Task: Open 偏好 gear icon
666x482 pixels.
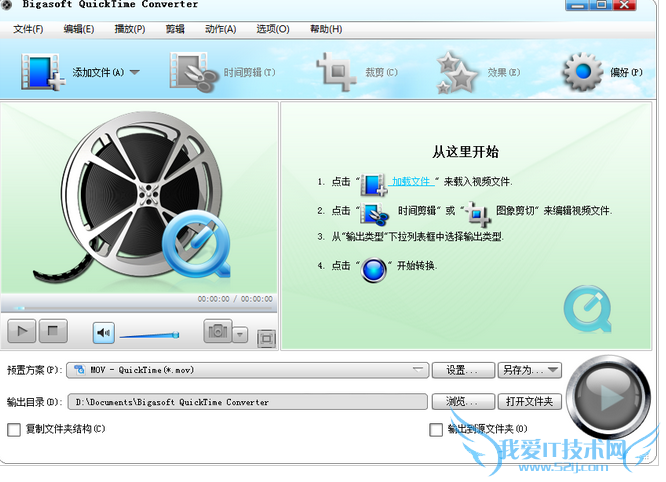Action: [x=583, y=71]
